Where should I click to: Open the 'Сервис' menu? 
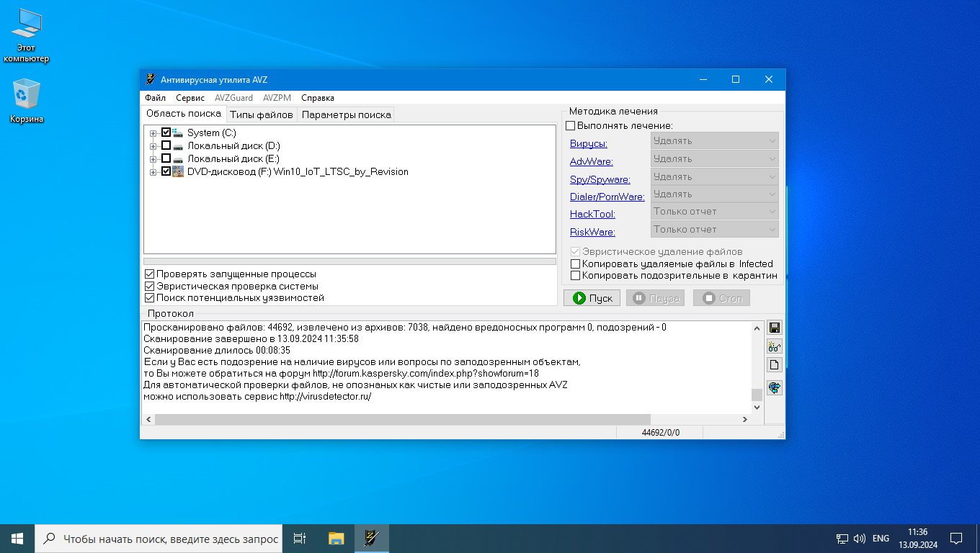[190, 98]
